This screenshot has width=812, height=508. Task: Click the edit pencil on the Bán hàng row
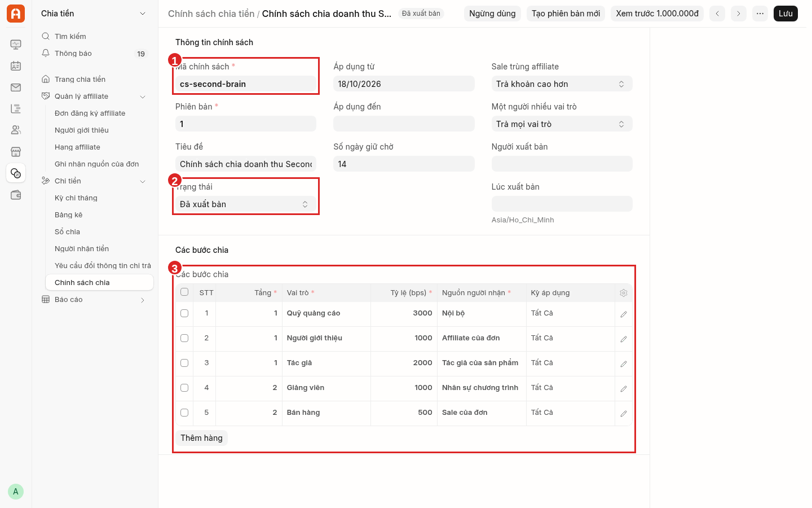point(624,414)
